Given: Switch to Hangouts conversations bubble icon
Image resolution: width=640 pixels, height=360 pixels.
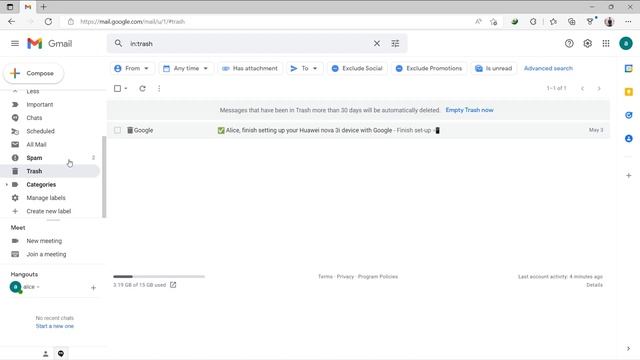Looking at the screenshot, I should point(61,353).
